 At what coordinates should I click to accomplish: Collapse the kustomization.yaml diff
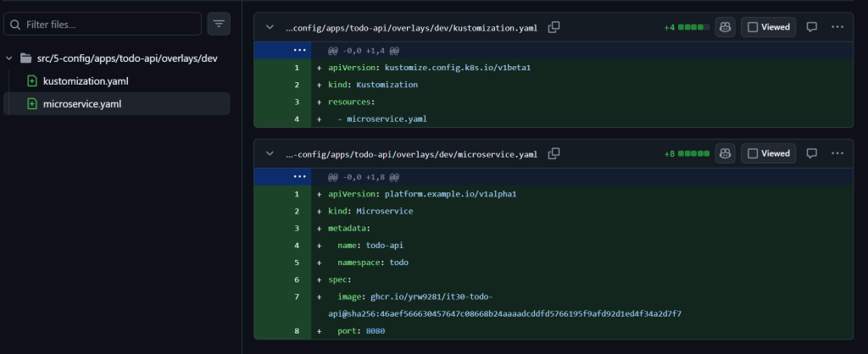pyautogui.click(x=270, y=27)
